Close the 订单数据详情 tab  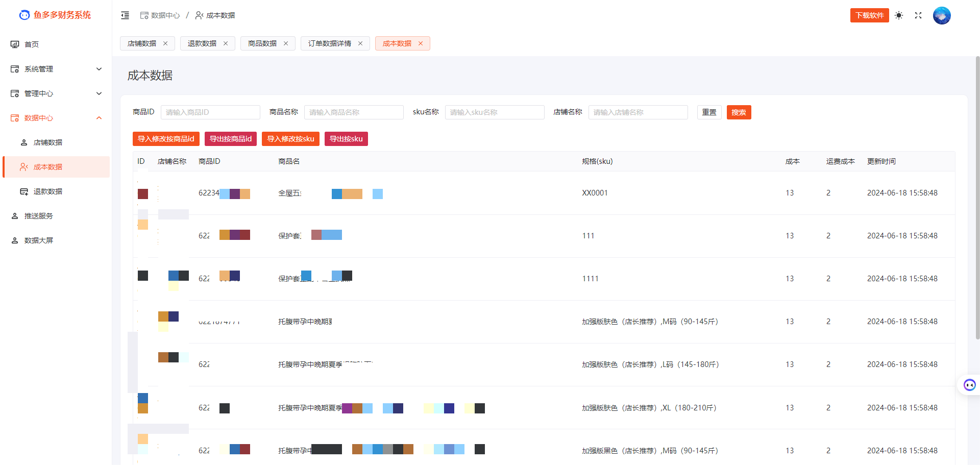pyautogui.click(x=360, y=43)
